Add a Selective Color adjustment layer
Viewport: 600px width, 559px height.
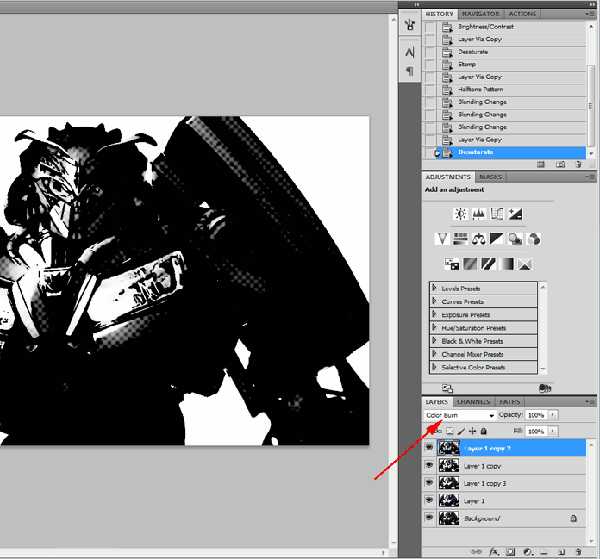click(x=525, y=264)
